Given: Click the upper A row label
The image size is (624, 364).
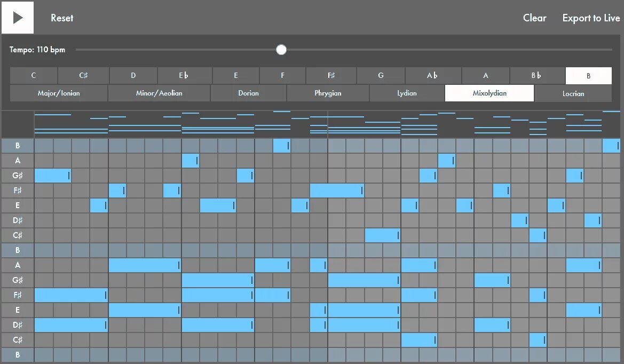Looking at the screenshot, I should 18,160.
